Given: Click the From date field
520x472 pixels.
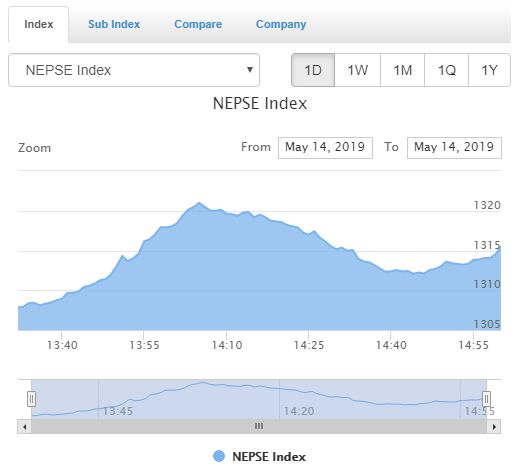Looking at the screenshot, I should point(325,148).
